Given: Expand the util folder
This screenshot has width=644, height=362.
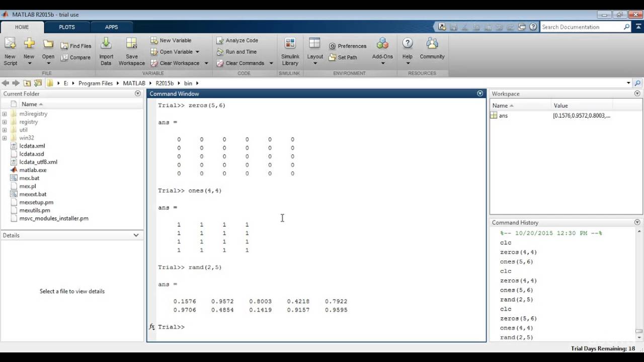Looking at the screenshot, I should pyautogui.click(x=5, y=130).
